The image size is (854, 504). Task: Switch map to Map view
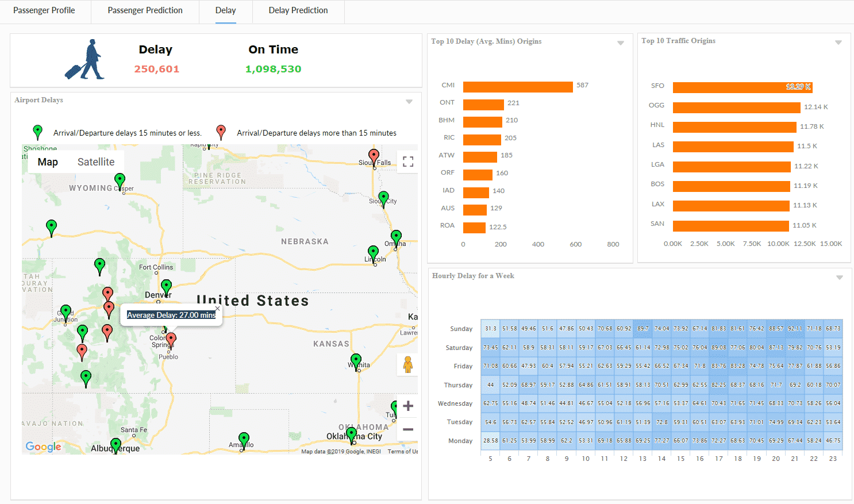48,162
